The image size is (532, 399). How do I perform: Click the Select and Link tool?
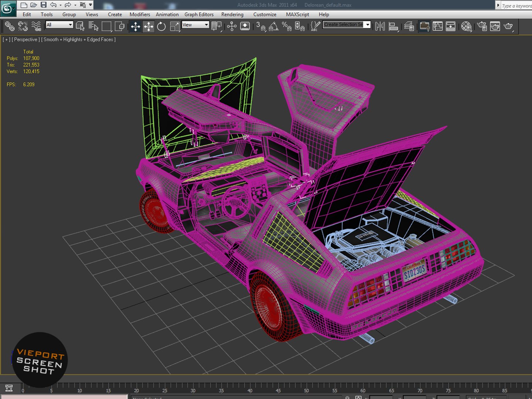click(x=10, y=26)
